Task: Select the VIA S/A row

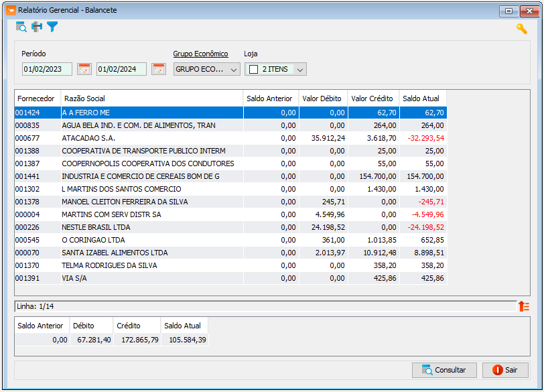Action: (x=230, y=278)
